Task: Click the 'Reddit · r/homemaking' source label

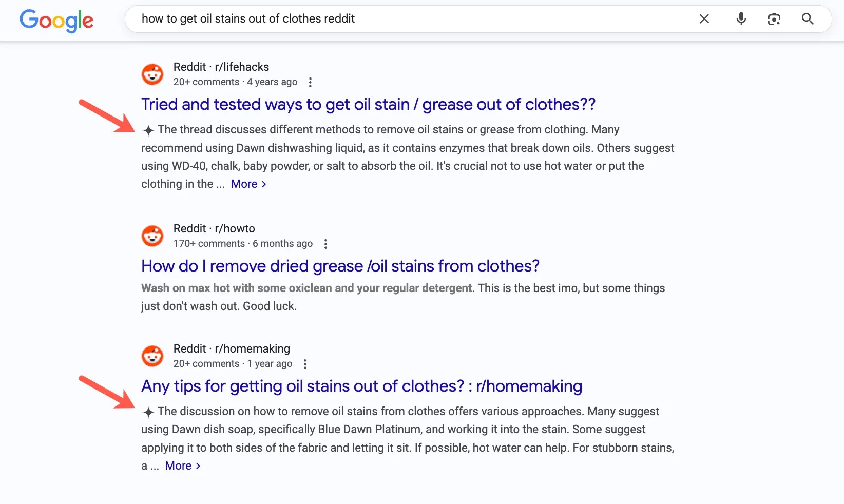Action: [232, 348]
